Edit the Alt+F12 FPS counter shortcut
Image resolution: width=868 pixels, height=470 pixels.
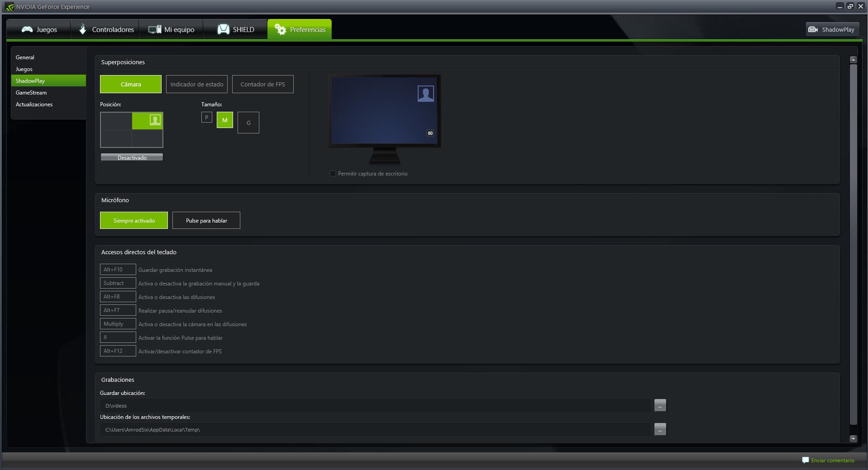(118, 351)
